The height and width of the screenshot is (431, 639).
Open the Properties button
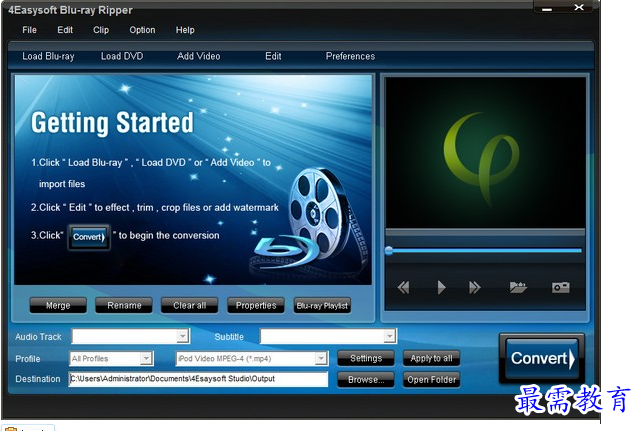pyautogui.click(x=256, y=306)
